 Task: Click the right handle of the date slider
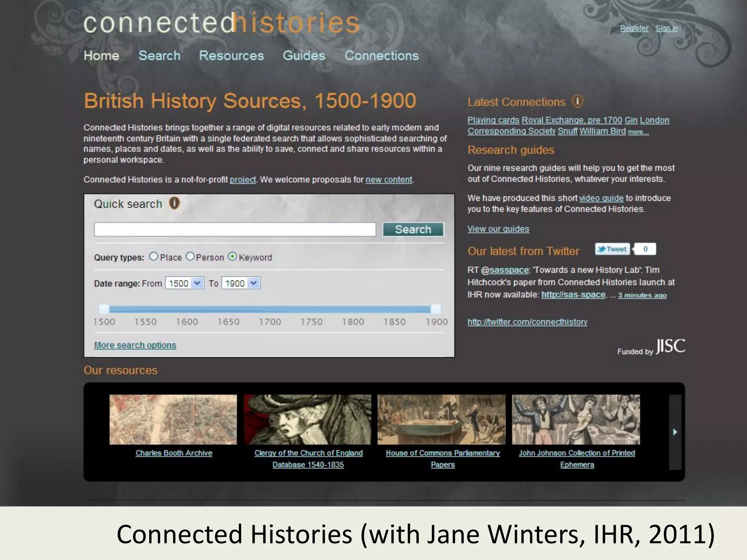click(436, 309)
